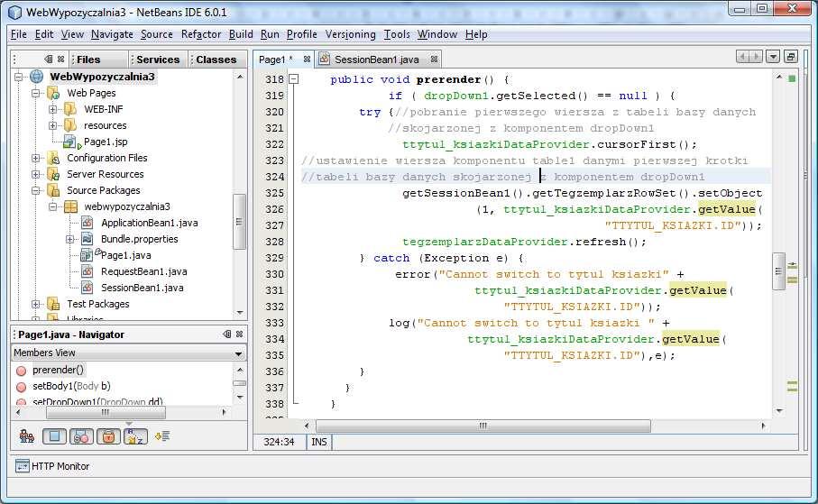
Task: Click Sort by Source navigator icon
Action: click(162, 435)
